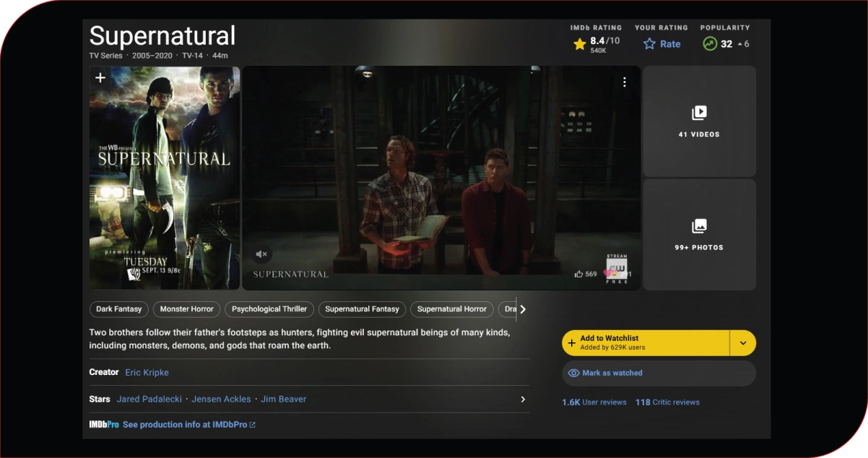Screen dimensions: 868x458
Task: Unmute the trailer with the speaker icon
Action: tap(262, 254)
